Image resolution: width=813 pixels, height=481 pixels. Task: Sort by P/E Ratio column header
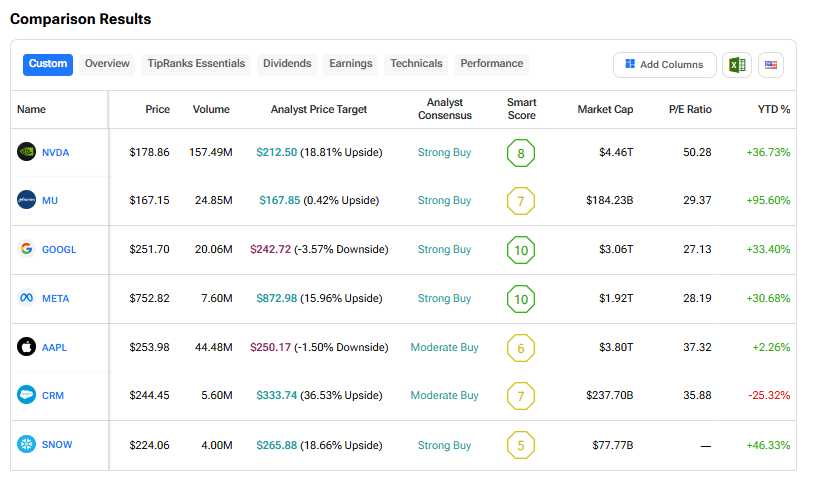(690, 109)
